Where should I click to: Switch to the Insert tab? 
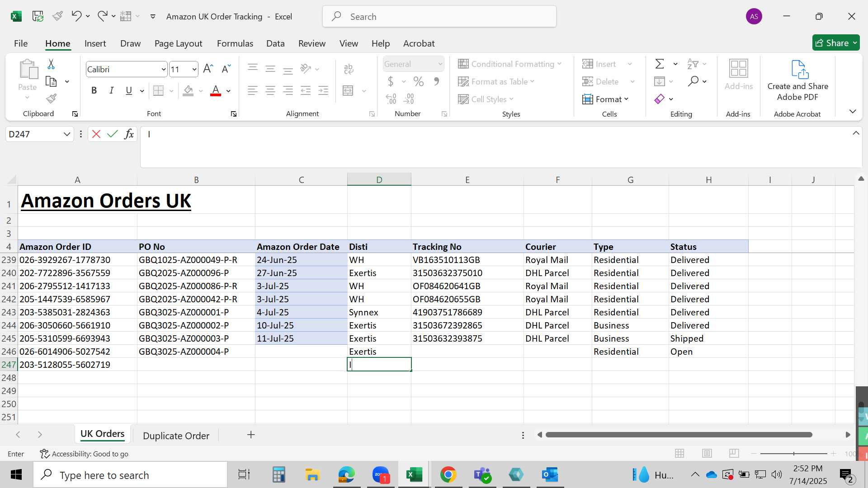(x=95, y=43)
